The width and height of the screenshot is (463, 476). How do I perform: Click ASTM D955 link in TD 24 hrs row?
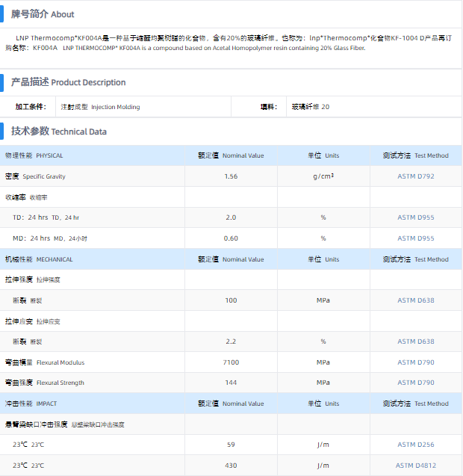415,217
